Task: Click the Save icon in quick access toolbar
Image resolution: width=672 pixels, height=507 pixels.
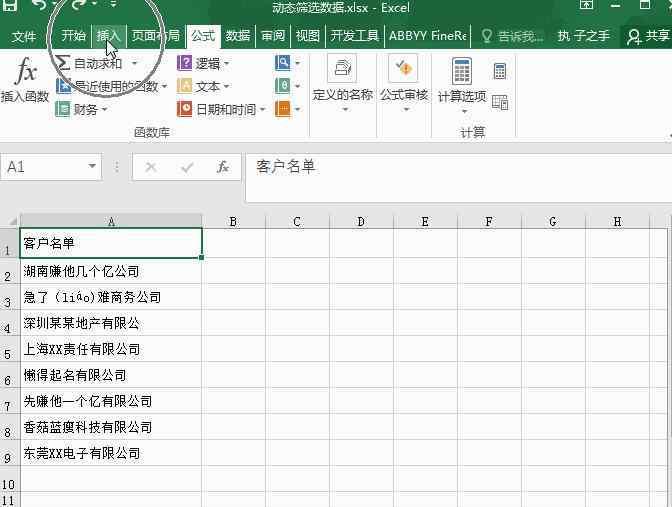Action: coord(9,5)
